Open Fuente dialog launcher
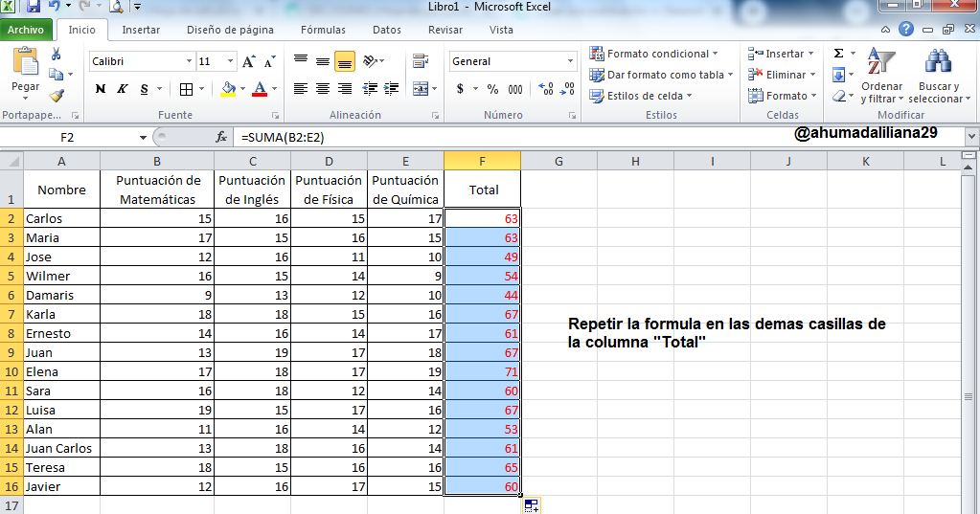The height and width of the screenshot is (514, 980). coord(275,116)
